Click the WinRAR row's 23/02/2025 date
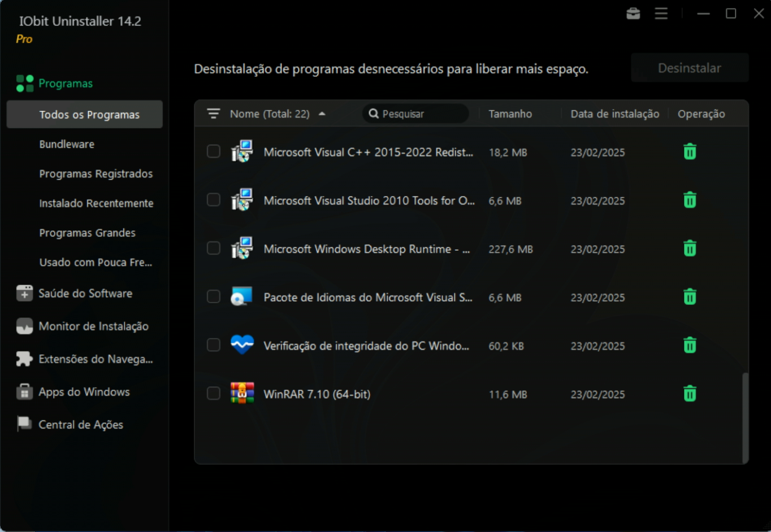The height and width of the screenshot is (532, 771). coord(597,394)
